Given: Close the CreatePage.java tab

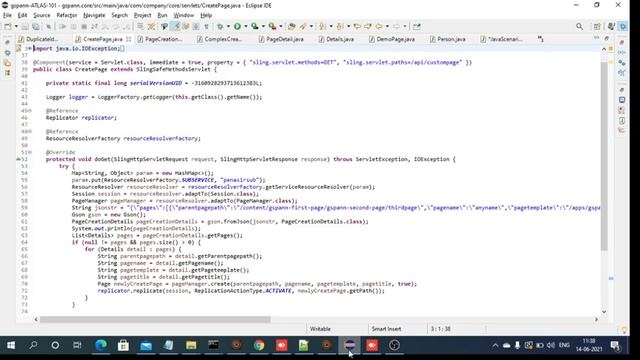Looking at the screenshot, I should click(129, 39).
